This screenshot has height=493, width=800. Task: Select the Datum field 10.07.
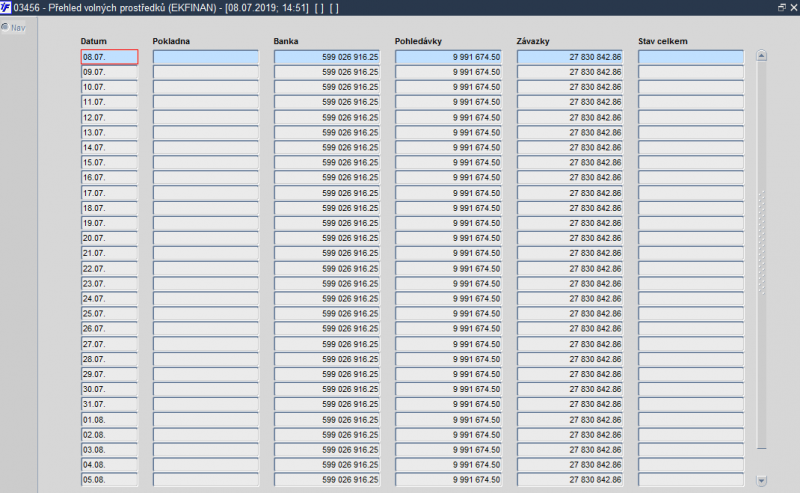(x=109, y=87)
